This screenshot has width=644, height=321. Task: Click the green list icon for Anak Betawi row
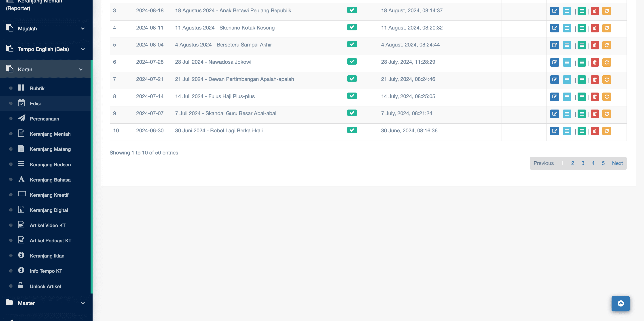click(582, 11)
